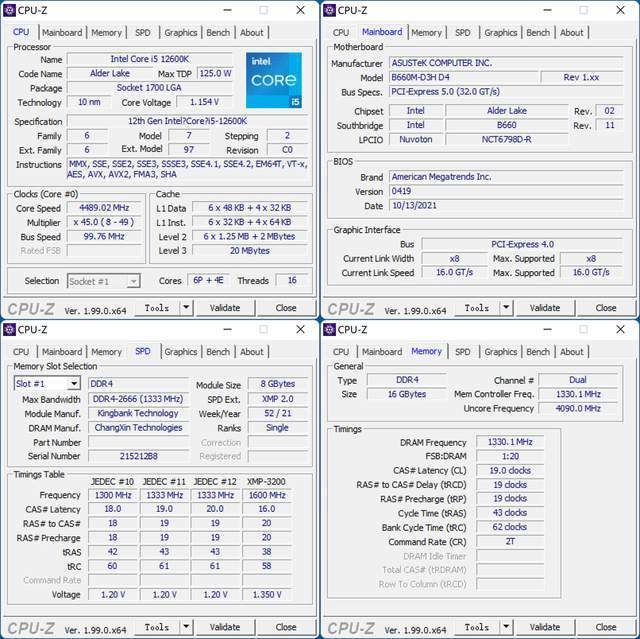Click Validate in the Memory window
640x639 pixels.
click(x=545, y=627)
